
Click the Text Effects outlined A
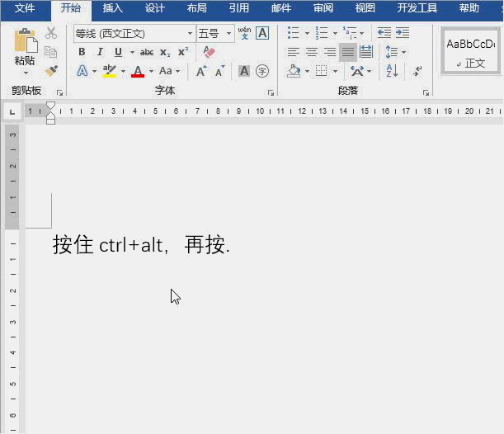click(x=82, y=71)
